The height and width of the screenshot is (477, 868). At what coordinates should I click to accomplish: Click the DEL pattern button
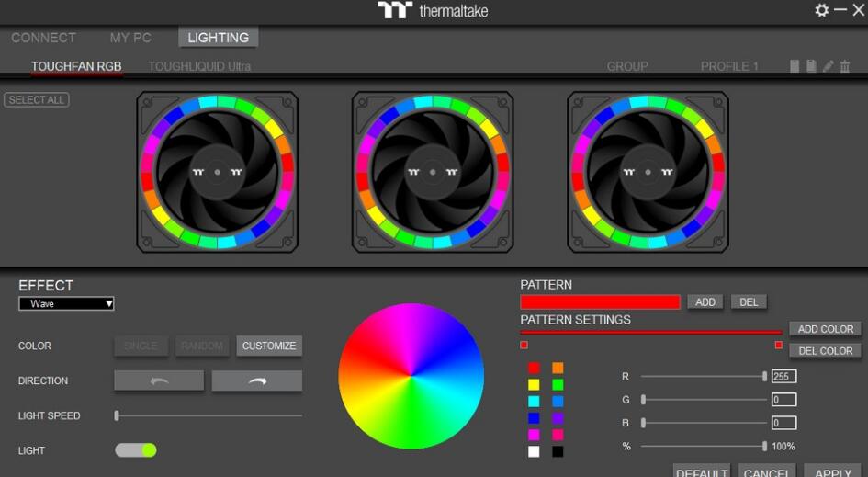749,302
